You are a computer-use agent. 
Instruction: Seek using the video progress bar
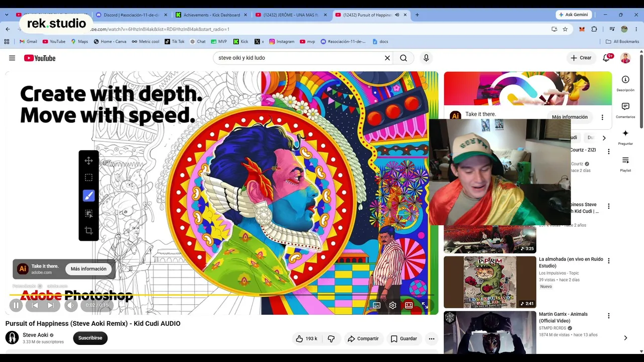(221, 295)
